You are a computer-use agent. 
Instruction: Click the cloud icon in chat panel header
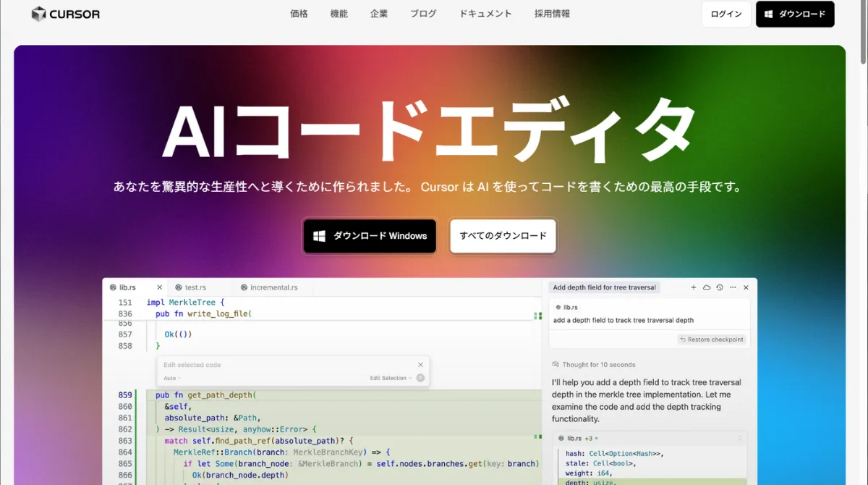click(x=707, y=287)
